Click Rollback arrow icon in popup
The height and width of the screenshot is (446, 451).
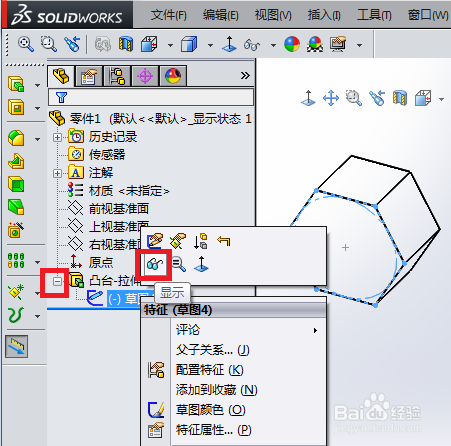point(224,240)
